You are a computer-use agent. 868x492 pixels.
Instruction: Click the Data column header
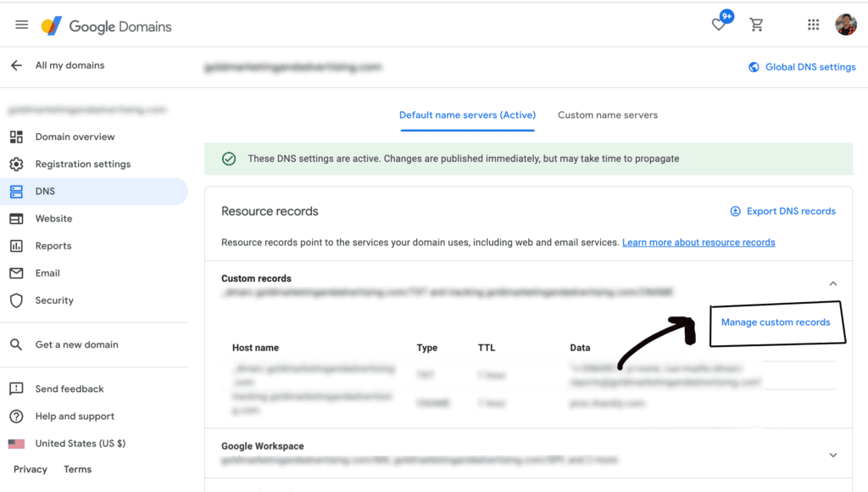(580, 348)
